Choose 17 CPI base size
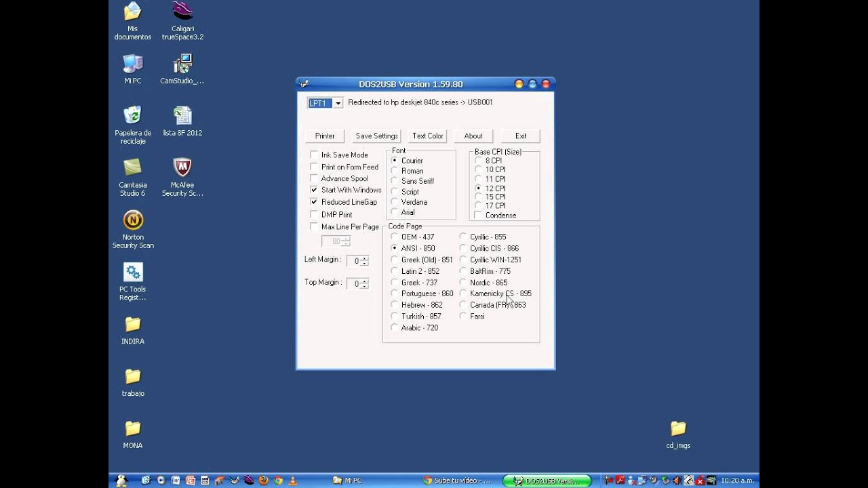 [479, 205]
